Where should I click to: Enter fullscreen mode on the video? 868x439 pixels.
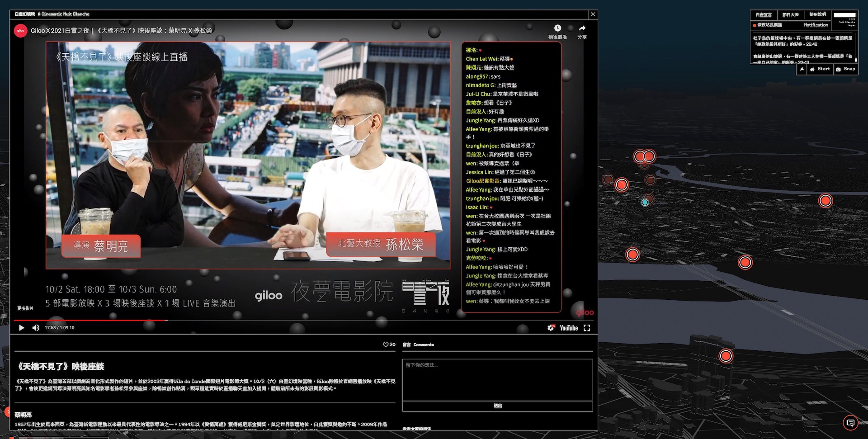coord(587,328)
